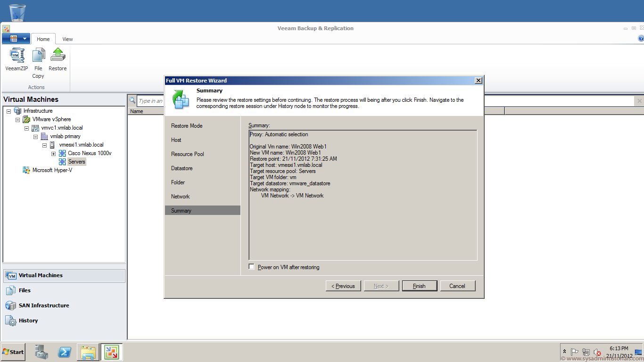Collapse the Infrastructure tree node
The height and width of the screenshot is (362, 644).
[x=9, y=111]
